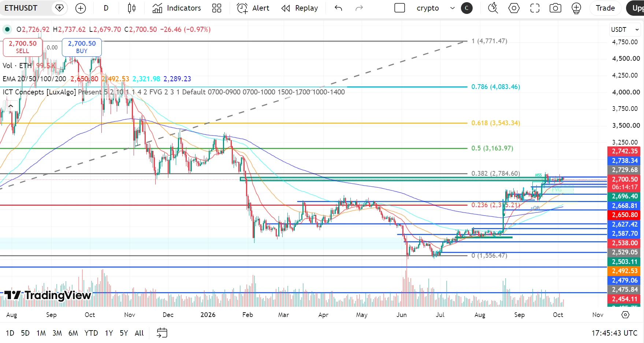This screenshot has width=644, height=343.
Task: Take a chart snapshot with camera icon
Action: (x=555, y=8)
